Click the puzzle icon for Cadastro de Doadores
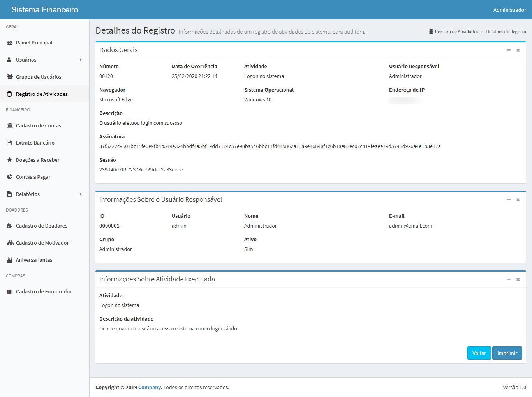 click(x=10, y=226)
